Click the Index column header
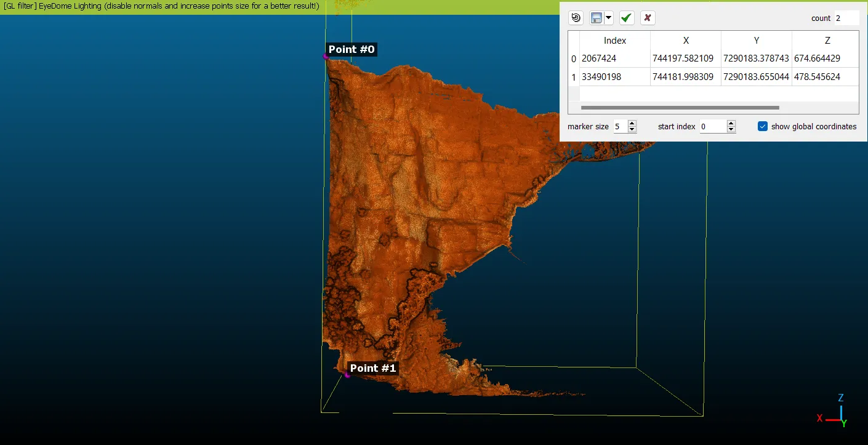 point(614,41)
